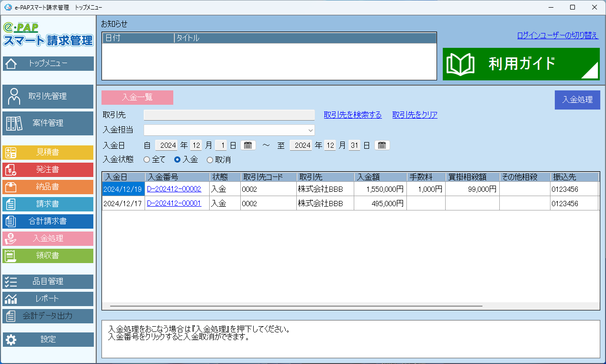Select the 取消 payment status radio
This screenshot has height=364, width=606.
pyautogui.click(x=210, y=160)
